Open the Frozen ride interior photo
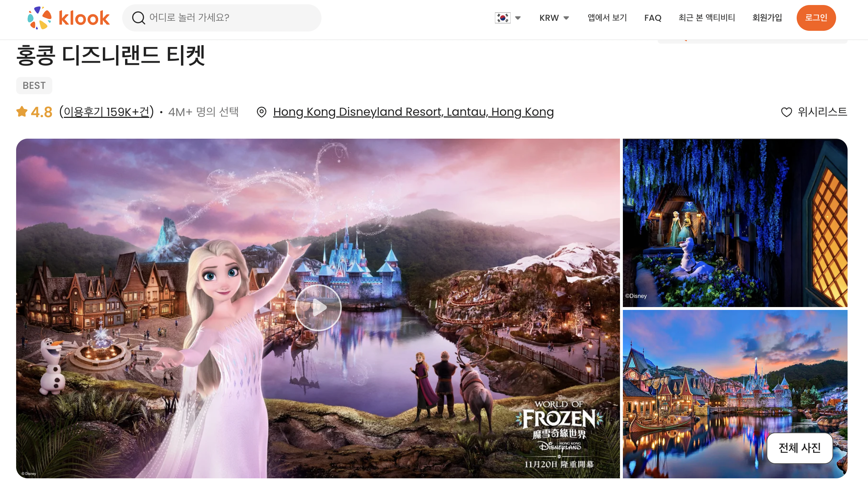 coord(735,223)
